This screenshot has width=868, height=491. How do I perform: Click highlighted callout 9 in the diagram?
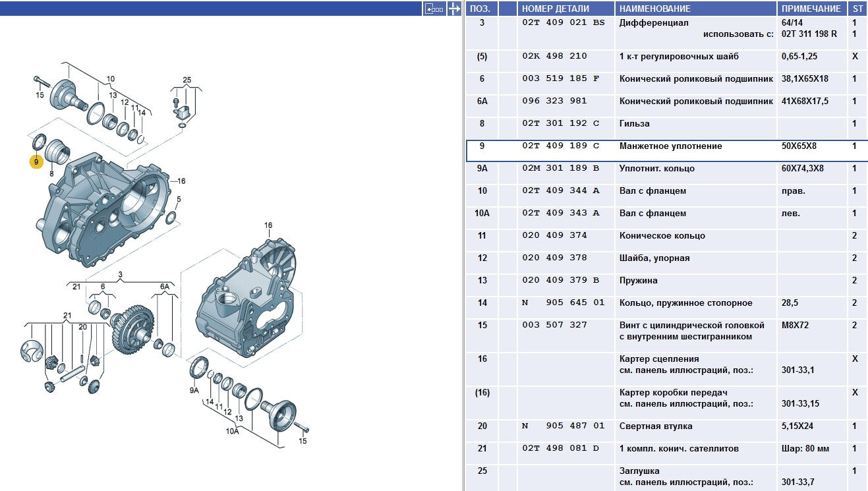coord(36,161)
